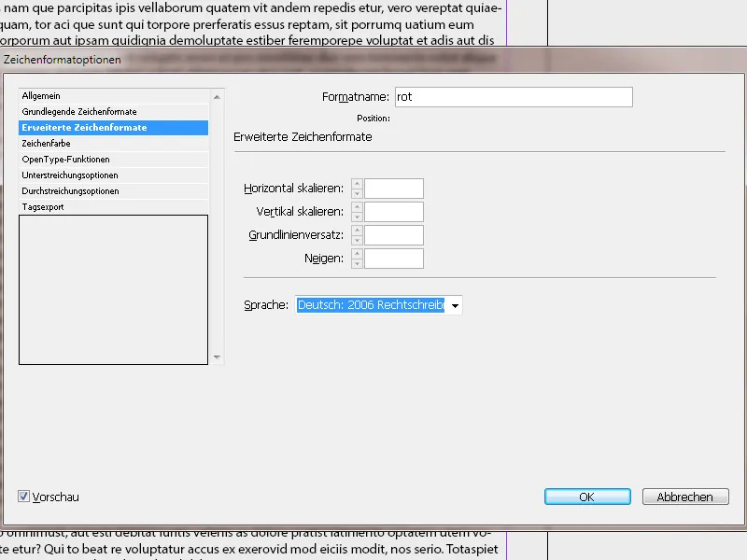Screen dimensions: 747x560
Task: Open Unterstreichungsoptionen category
Action: (113, 175)
